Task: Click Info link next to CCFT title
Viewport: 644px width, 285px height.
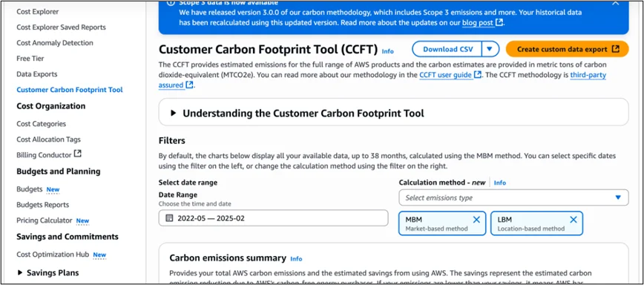Action: click(388, 51)
